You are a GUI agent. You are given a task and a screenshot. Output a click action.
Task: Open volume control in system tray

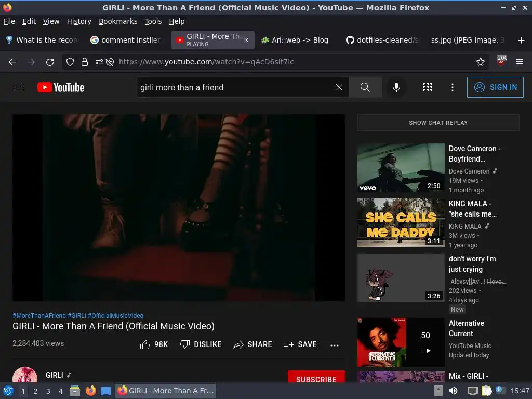[x=453, y=391]
